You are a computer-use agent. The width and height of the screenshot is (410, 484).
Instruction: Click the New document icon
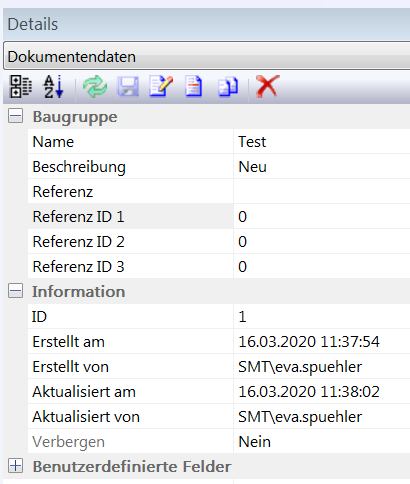click(x=194, y=87)
